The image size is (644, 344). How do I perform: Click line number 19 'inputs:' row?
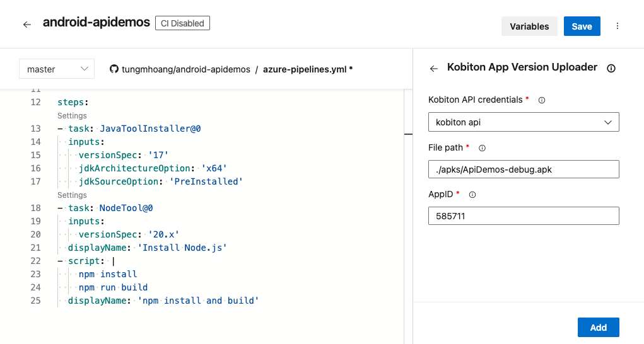[86, 221]
